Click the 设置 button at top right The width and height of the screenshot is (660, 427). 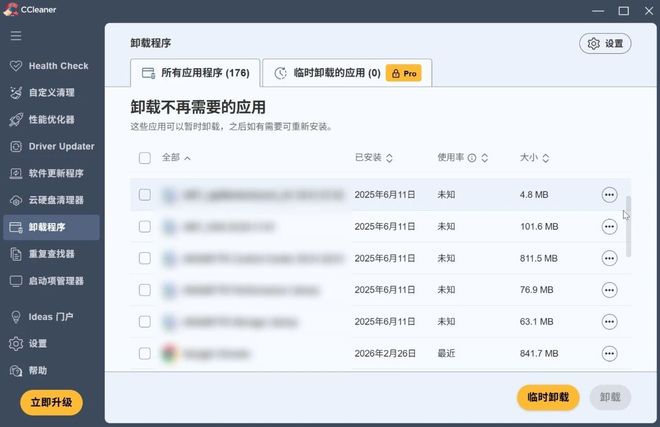(605, 43)
